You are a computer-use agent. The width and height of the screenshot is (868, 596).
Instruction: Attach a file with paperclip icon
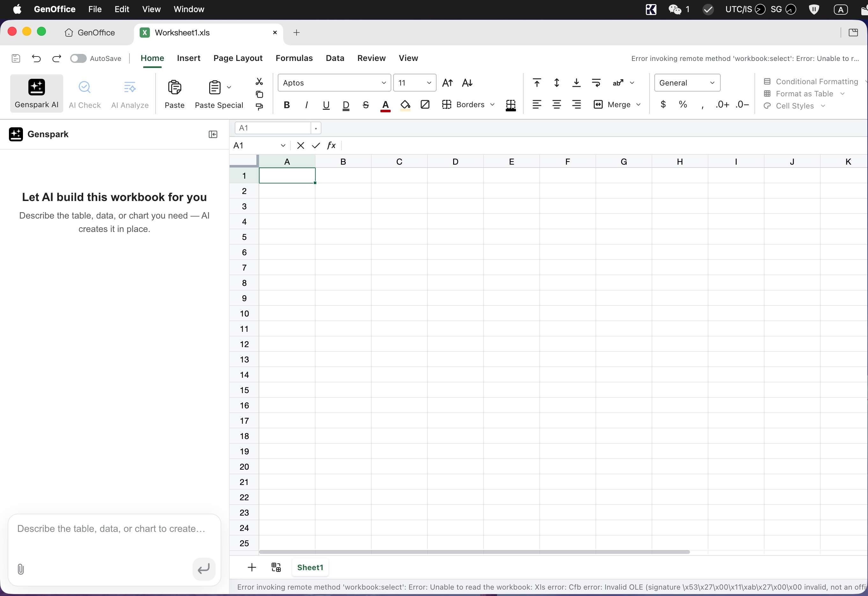(x=21, y=569)
